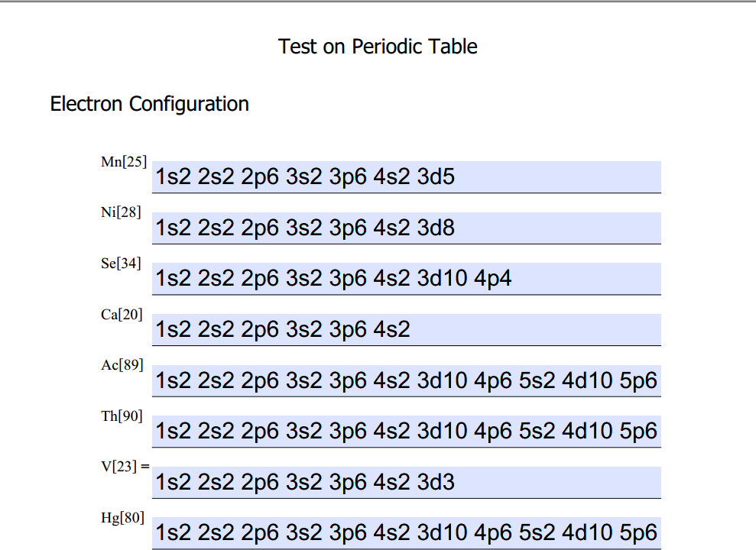
Task: Click the Test on Periodic Table title
Action: [x=378, y=47]
